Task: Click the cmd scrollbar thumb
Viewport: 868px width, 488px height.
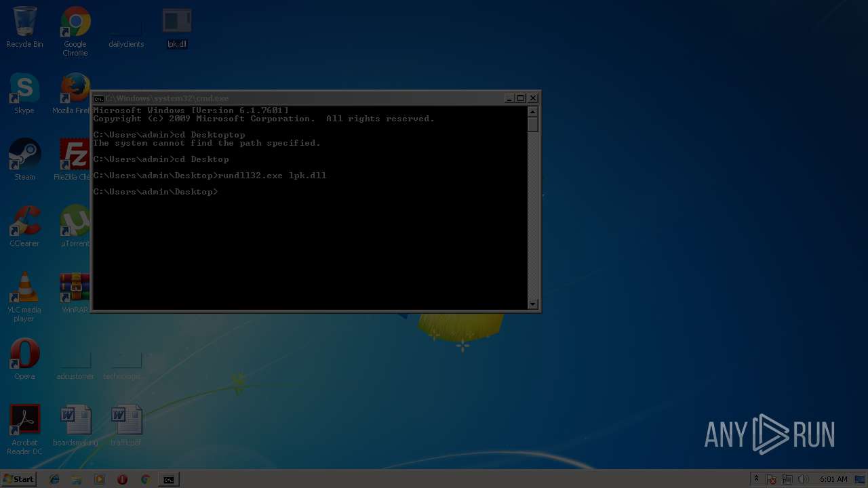Action: coord(533,125)
